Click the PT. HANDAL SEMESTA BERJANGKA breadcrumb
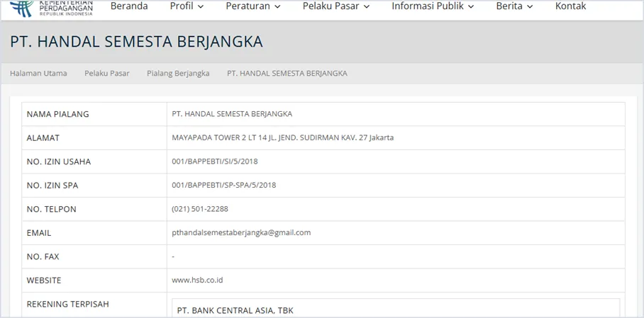The height and width of the screenshot is (318, 644). tap(287, 74)
